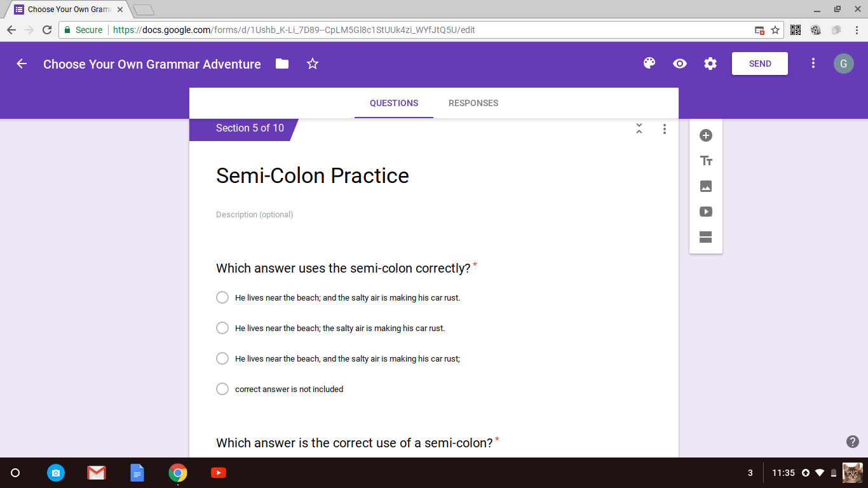Click the section Description (optional) field

point(434,215)
